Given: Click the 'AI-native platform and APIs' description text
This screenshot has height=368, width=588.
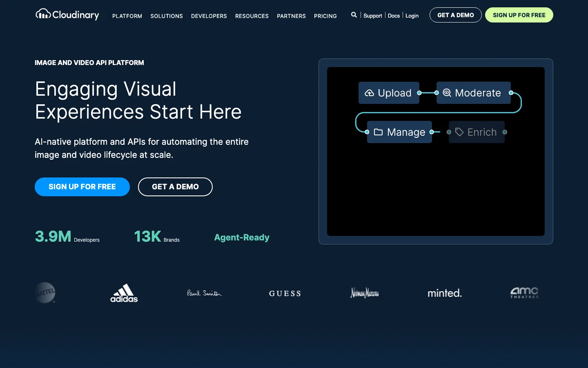Looking at the screenshot, I should (142, 148).
